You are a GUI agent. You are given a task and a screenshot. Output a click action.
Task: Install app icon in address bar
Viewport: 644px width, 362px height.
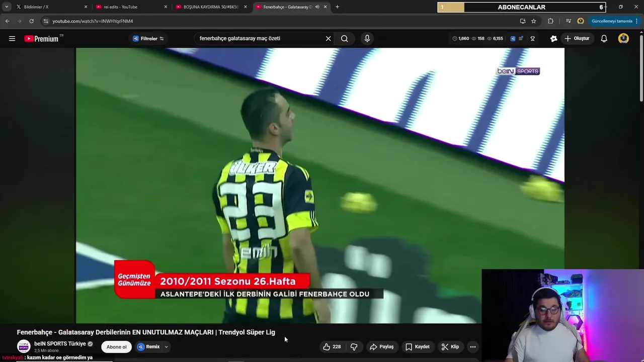(523, 21)
